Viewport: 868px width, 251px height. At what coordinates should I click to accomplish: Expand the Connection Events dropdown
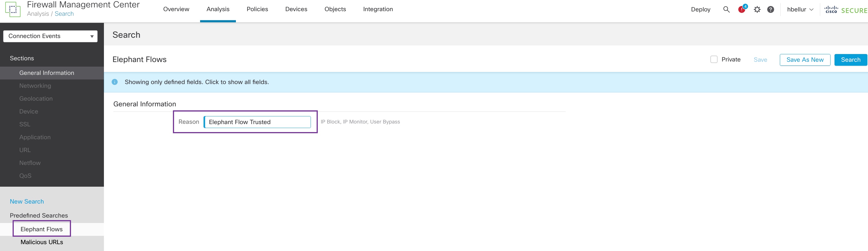coord(50,36)
